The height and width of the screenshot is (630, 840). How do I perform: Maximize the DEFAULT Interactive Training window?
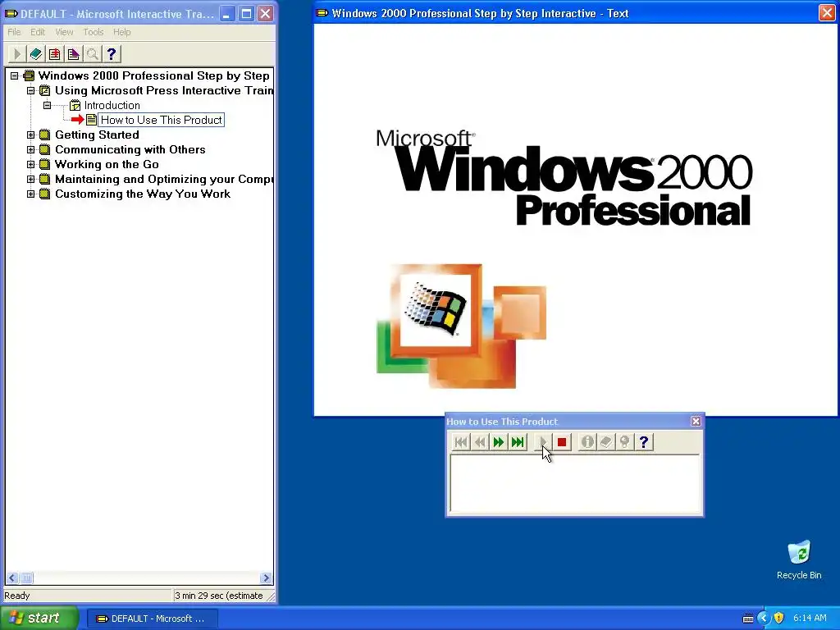pos(246,13)
